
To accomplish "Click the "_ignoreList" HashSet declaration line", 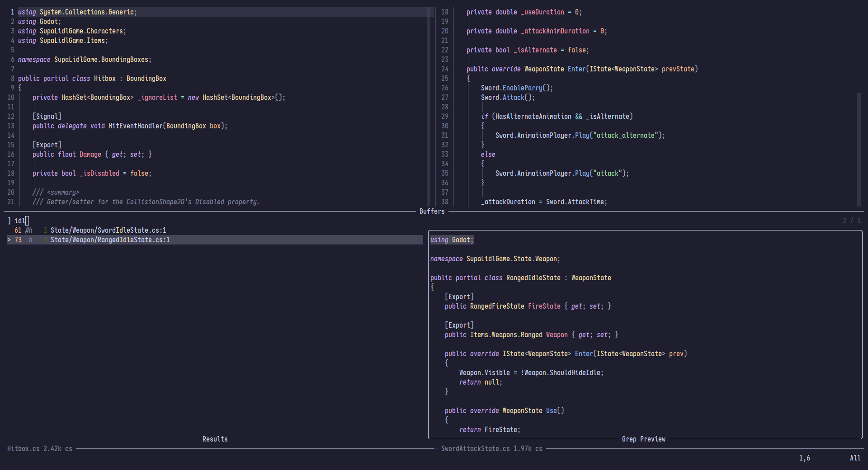I will [x=159, y=98].
